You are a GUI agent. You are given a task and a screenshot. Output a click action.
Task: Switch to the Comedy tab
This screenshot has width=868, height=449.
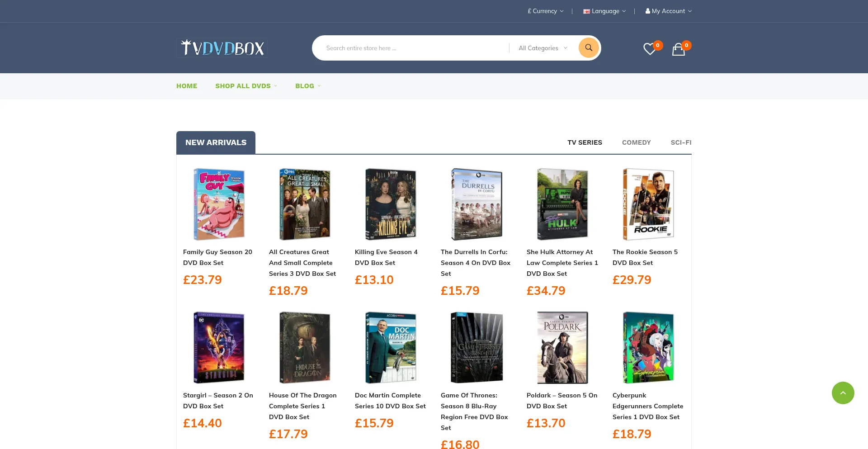(x=636, y=142)
